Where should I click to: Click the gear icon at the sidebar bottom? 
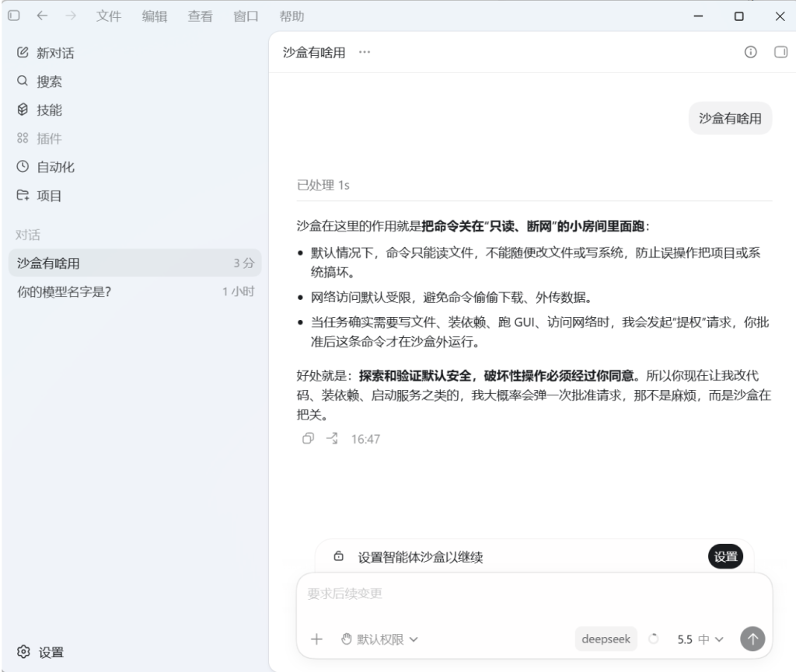(23, 652)
